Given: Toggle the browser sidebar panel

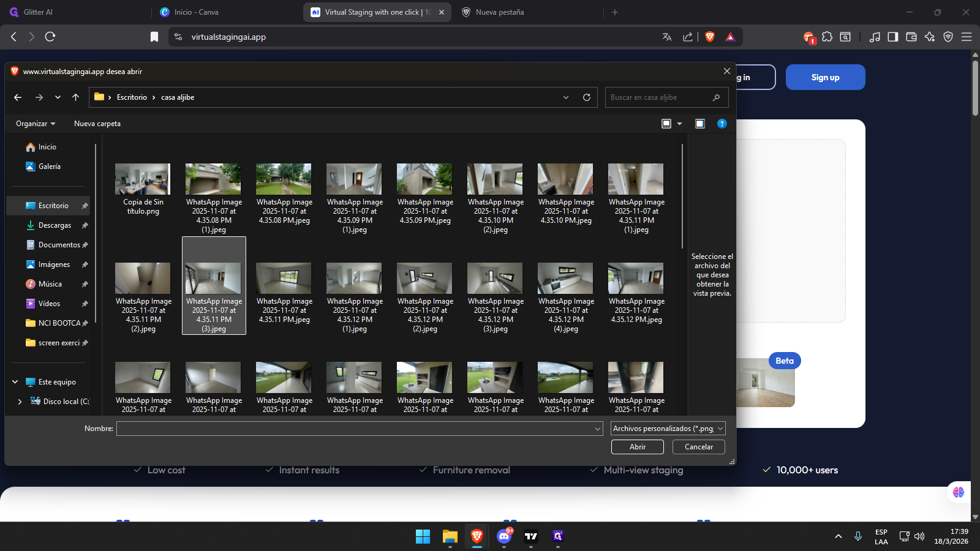Looking at the screenshot, I should coord(892,37).
